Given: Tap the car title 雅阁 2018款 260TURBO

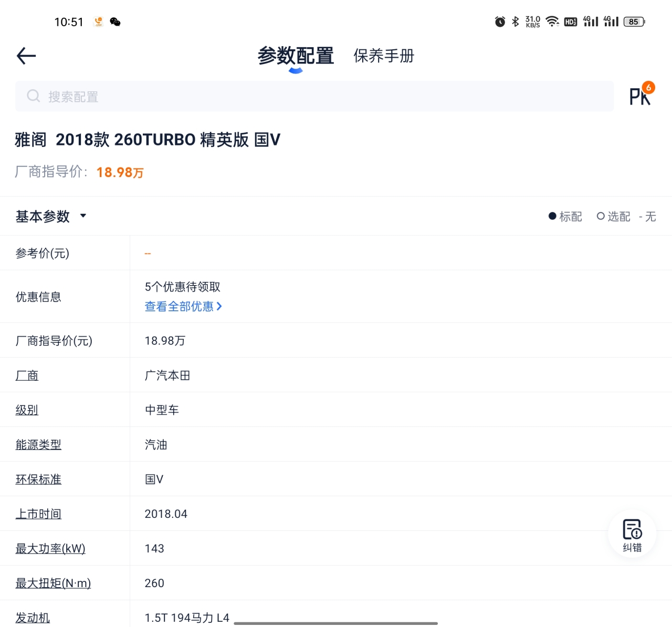Looking at the screenshot, I should click(148, 140).
